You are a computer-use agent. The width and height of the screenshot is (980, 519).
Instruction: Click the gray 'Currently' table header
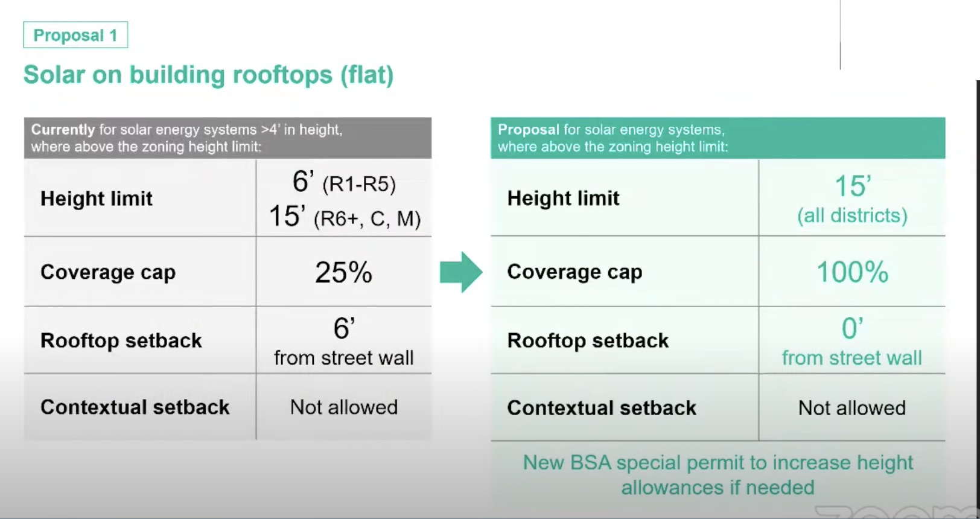tap(227, 138)
